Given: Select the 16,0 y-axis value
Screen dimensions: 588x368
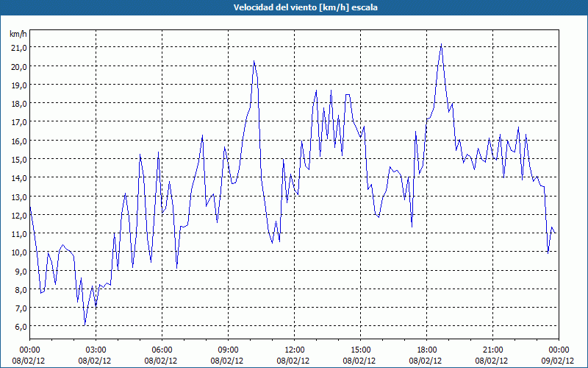Looking at the screenshot, I should pyautogui.click(x=19, y=141).
